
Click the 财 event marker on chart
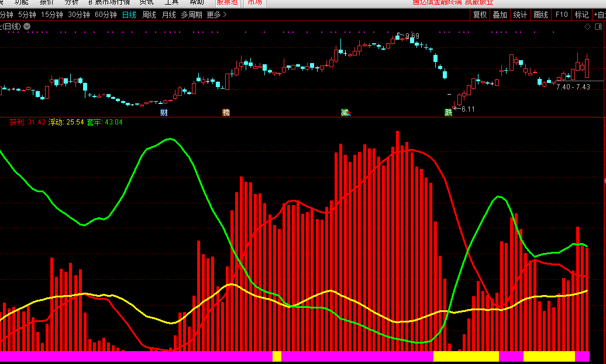point(164,112)
